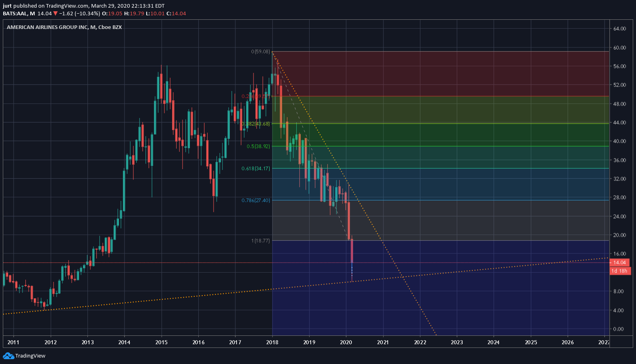Click the '2011' year on time axis

coord(13,342)
